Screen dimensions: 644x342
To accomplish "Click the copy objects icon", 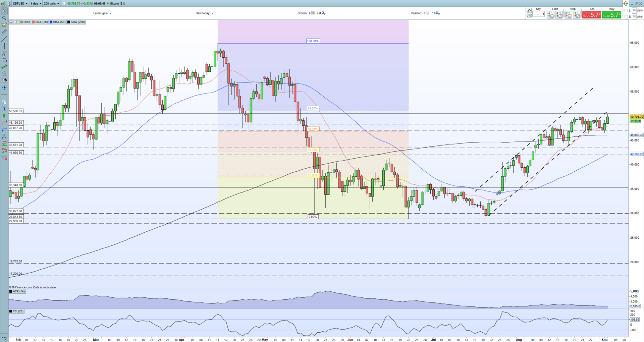I will [4, 102].
